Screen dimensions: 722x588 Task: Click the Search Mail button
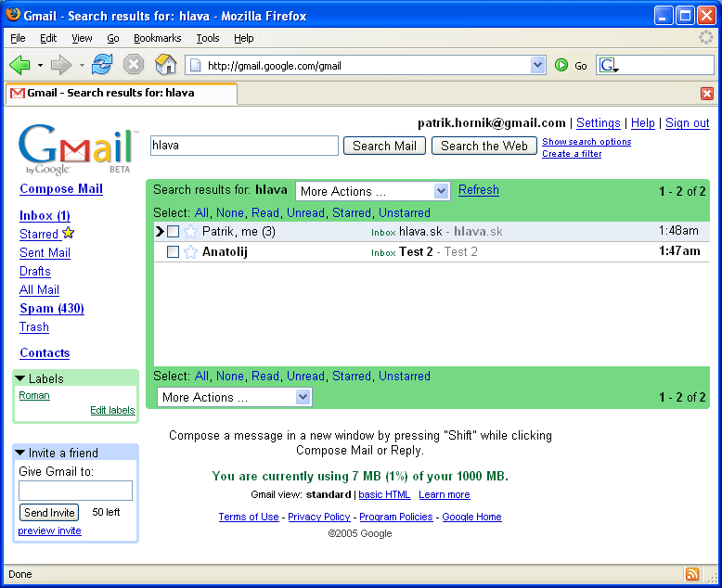point(384,146)
